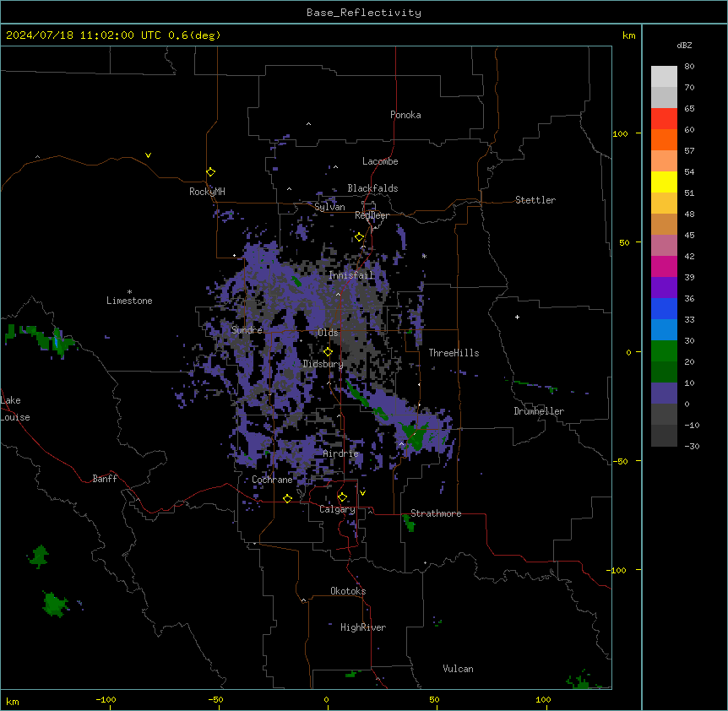Image resolution: width=728 pixels, height=711 pixels.
Task: Click the yellow diamond marker below Cochrane
Action: click(x=287, y=498)
